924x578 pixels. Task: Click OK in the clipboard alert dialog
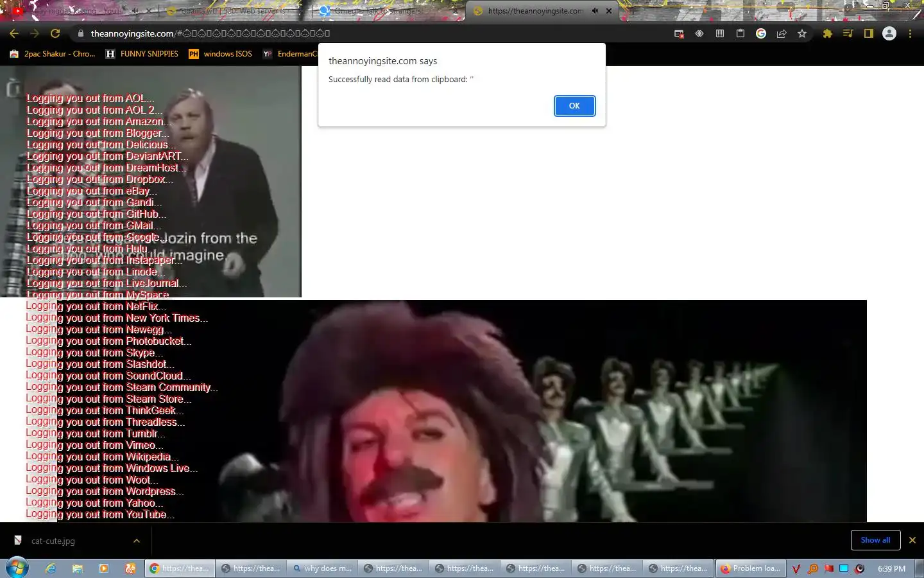click(574, 106)
